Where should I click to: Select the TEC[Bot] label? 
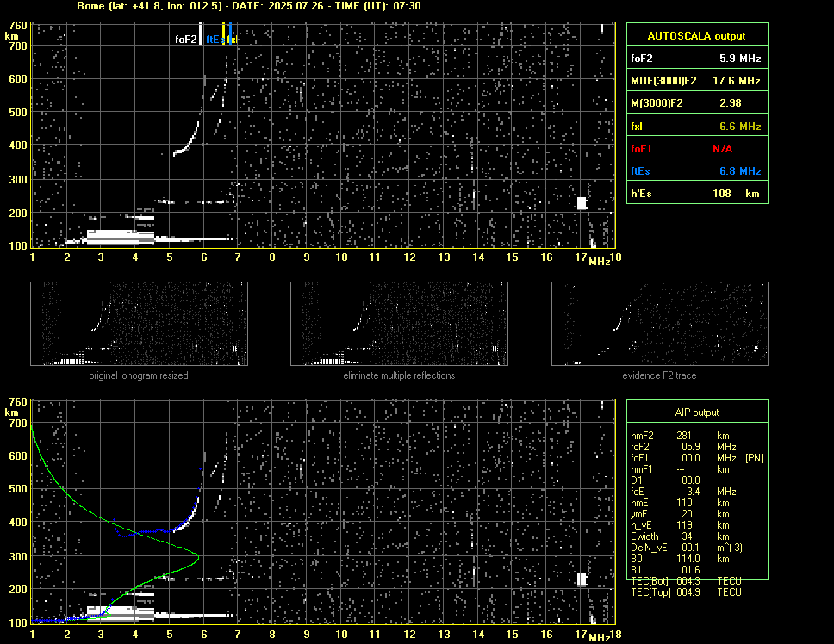click(x=650, y=581)
